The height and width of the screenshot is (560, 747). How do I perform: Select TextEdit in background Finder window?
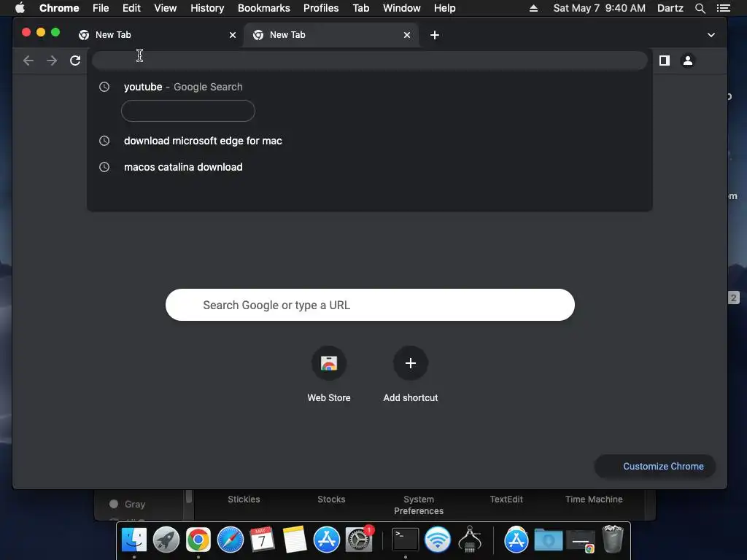pyautogui.click(x=506, y=499)
